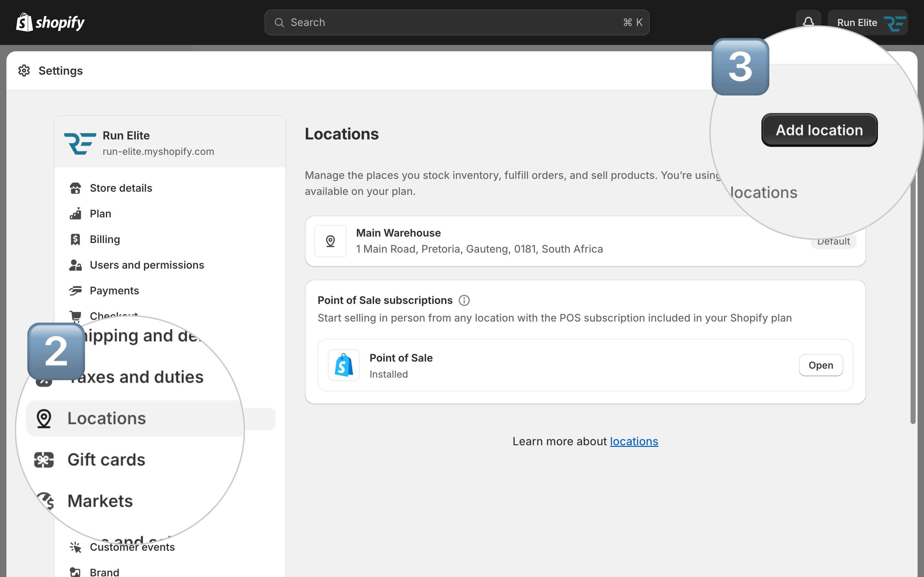
Task: Click the Add location button
Action: click(x=819, y=130)
